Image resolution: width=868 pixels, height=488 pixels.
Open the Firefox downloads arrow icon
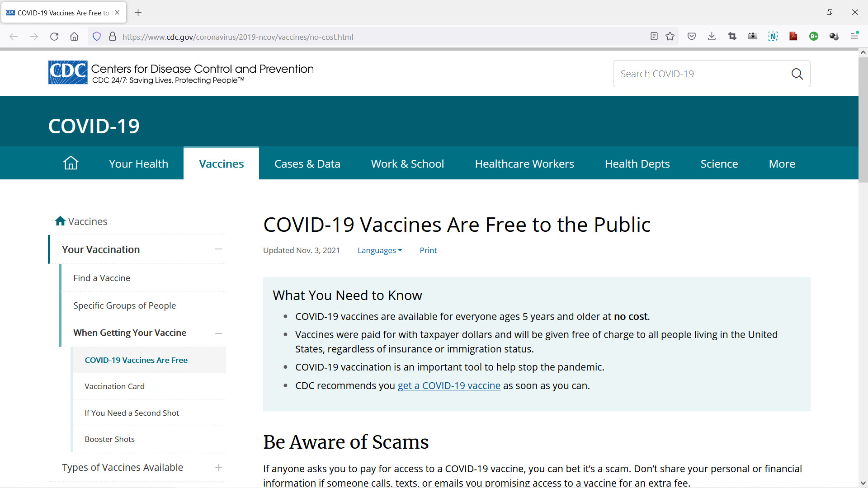[x=712, y=37]
